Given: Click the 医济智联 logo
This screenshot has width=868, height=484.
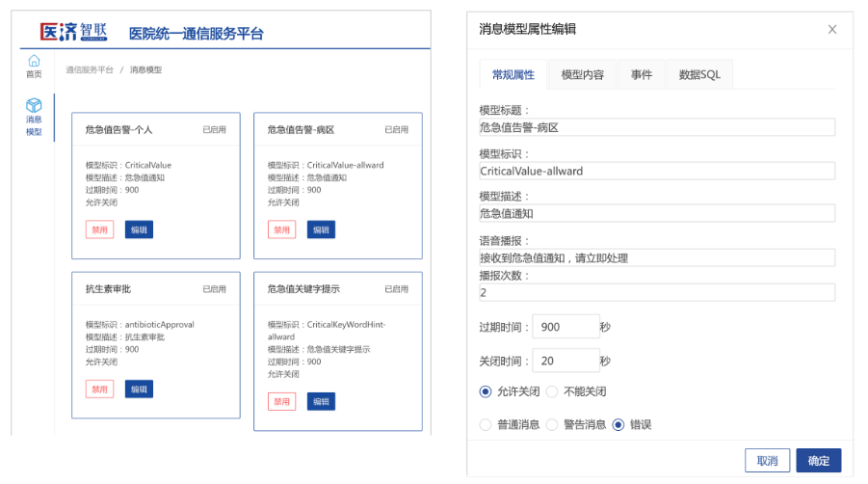Looking at the screenshot, I should [74, 32].
